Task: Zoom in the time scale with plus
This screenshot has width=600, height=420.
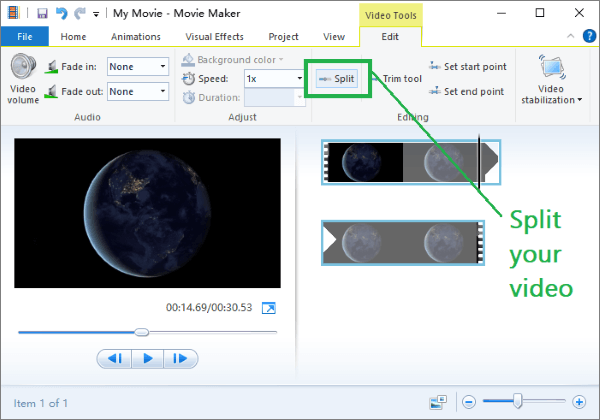Action: click(x=579, y=402)
